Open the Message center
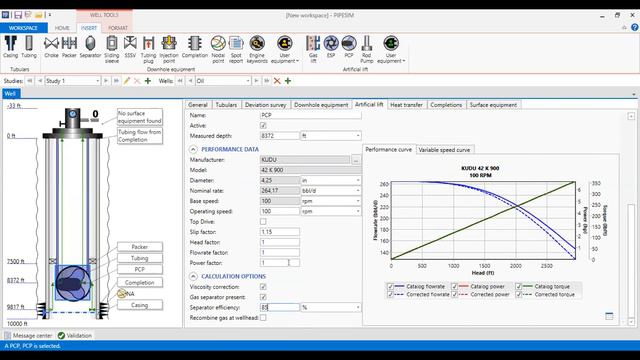The image size is (640, 360). click(x=29, y=336)
